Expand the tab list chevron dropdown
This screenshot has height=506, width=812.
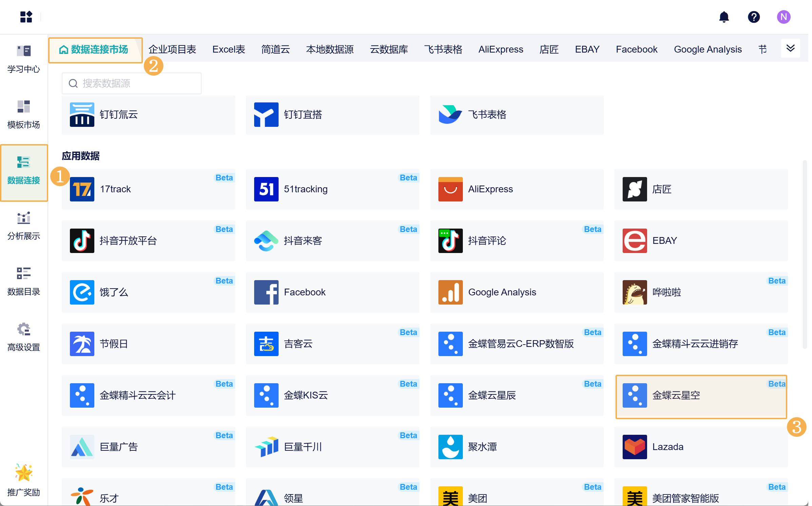pyautogui.click(x=790, y=48)
